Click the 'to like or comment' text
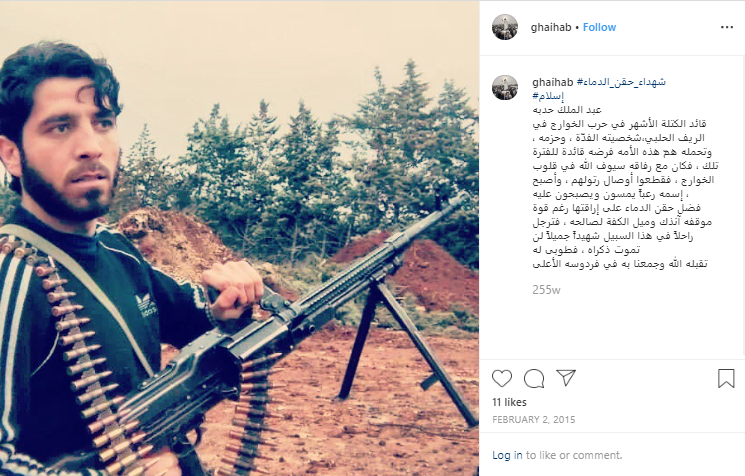This screenshot has width=745, height=476. point(573,455)
